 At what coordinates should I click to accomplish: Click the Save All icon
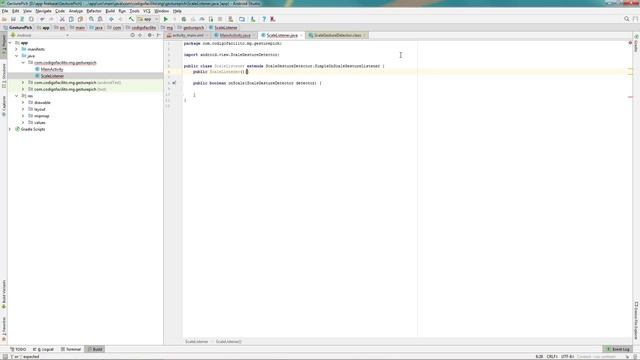point(13,19)
